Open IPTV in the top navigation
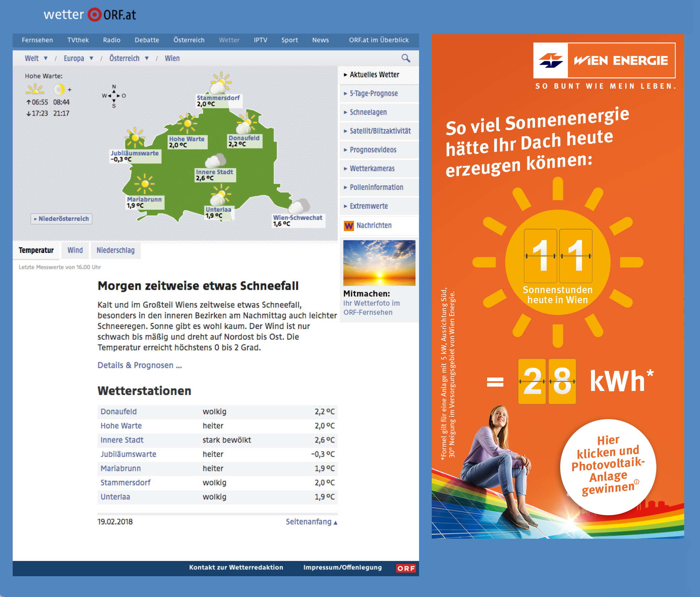The height and width of the screenshot is (597, 700). coord(260,40)
